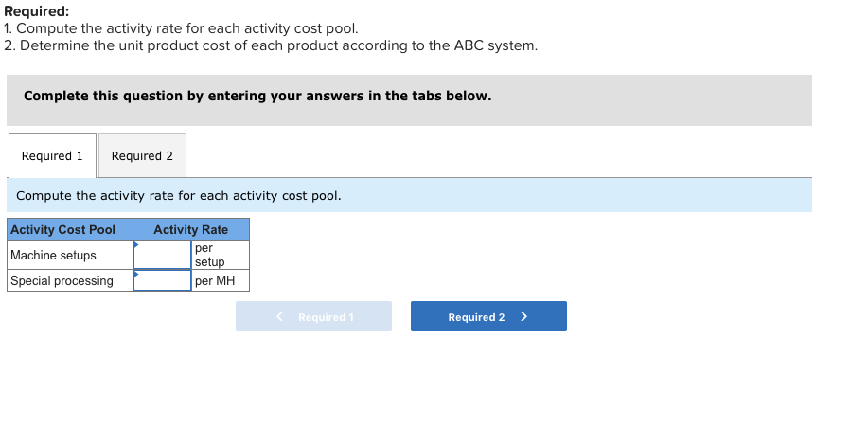Click the blue triangle marker in Special processing field
This screenshot has height=446, width=868.
(x=136, y=275)
